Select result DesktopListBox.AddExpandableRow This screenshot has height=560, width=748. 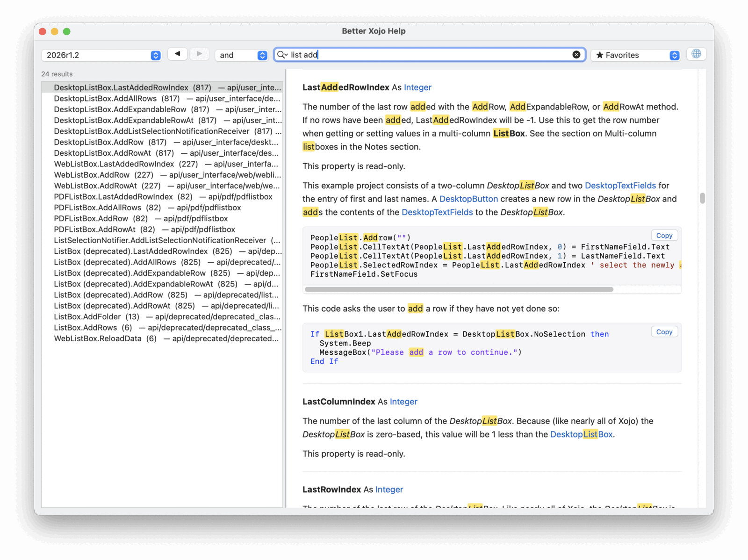[162, 109]
